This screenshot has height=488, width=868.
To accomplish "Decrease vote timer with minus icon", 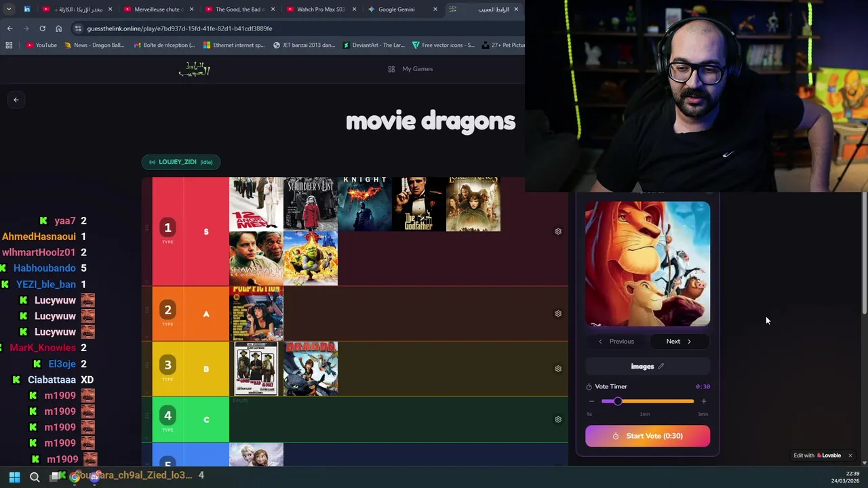I will 591,401.
